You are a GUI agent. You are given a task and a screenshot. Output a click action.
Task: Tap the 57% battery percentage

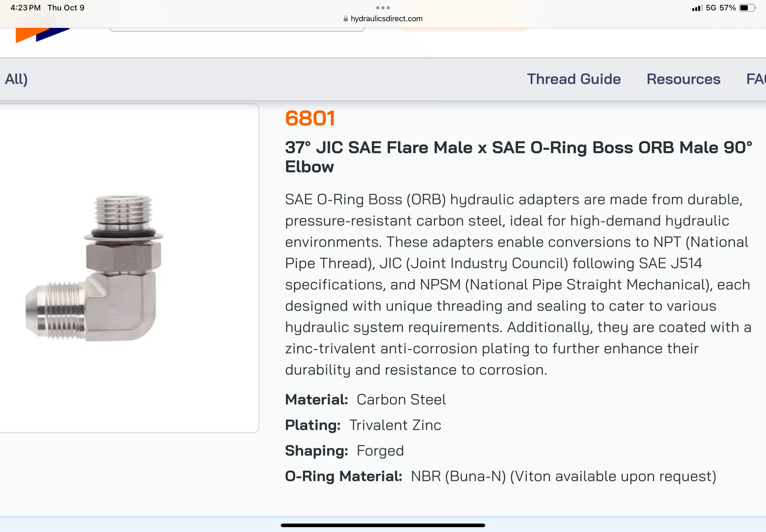(727, 8)
